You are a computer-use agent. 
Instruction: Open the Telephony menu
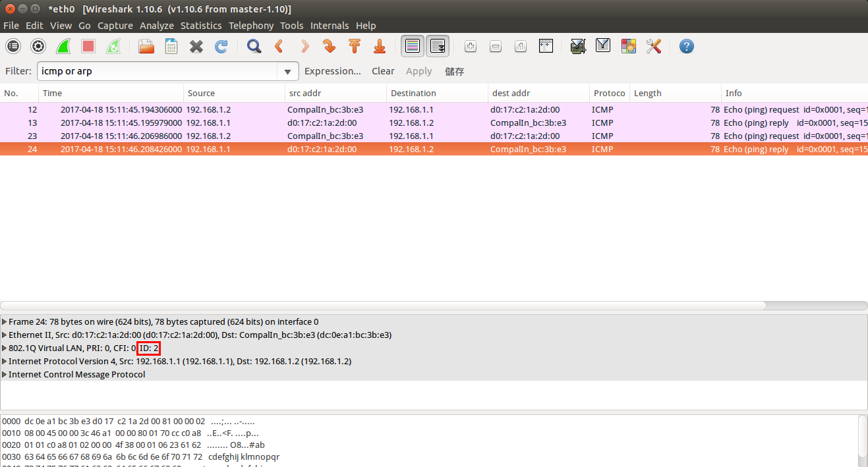tap(251, 26)
